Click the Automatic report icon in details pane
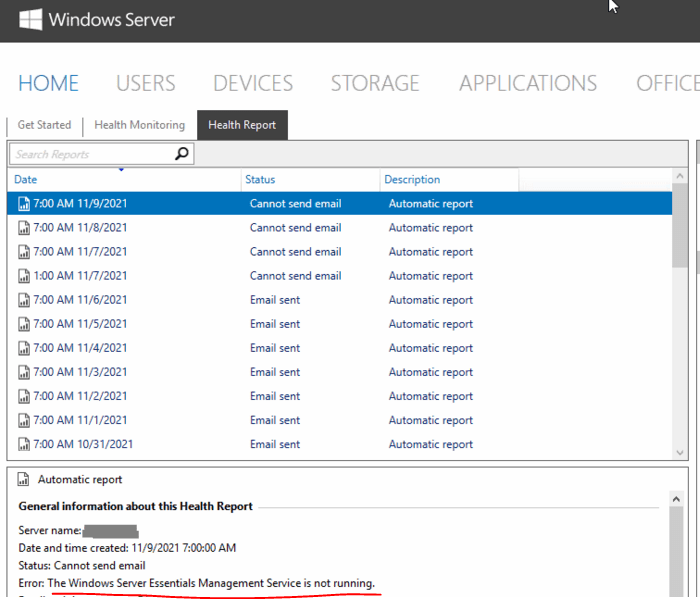This screenshot has height=599, width=700. [24, 480]
